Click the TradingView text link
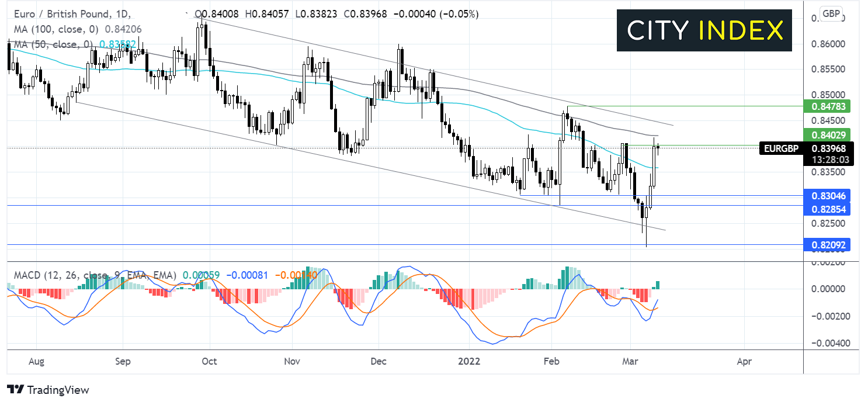Viewport: 868px width, 405px height. [57, 390]
